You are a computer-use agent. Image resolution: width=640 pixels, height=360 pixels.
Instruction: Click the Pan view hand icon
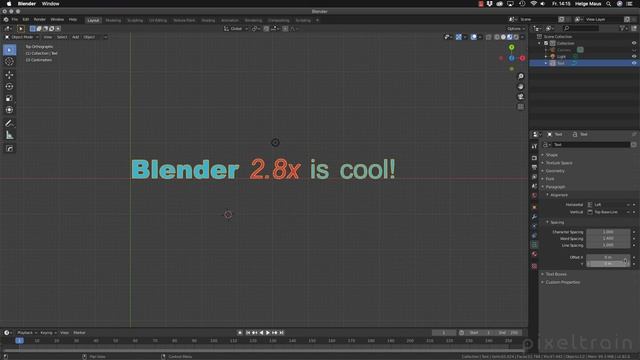(x=520, y=87)
